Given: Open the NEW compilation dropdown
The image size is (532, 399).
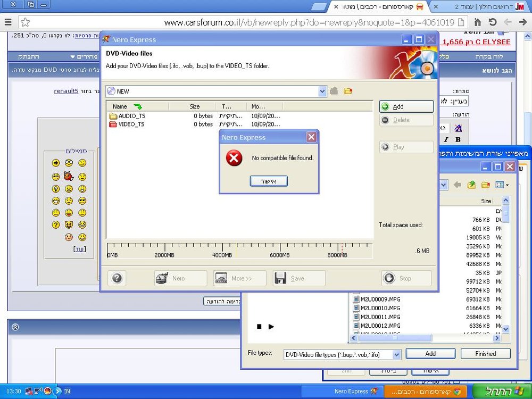Looking at the screenshot, I should [322, 91].
